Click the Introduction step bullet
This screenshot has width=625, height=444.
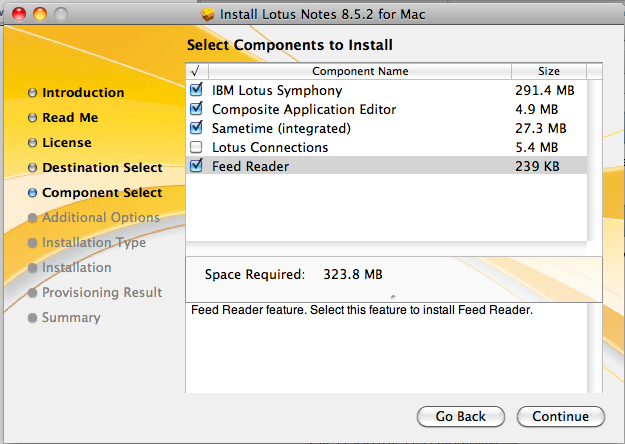pyautogui.click(x=32, y=92)
